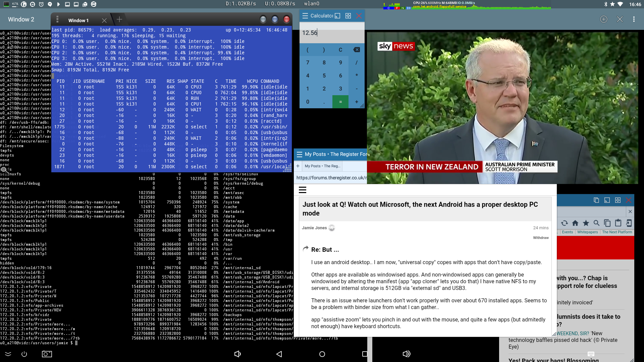
Task: Open the Events link on The Register
Action: click(x=568, y=232)
